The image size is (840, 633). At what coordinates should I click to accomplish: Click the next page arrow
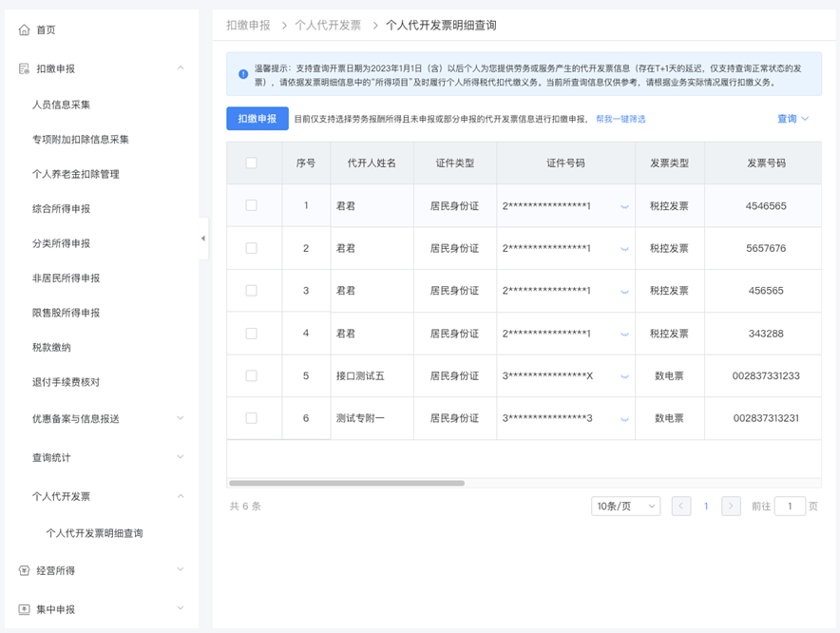[x=731, y=507]
